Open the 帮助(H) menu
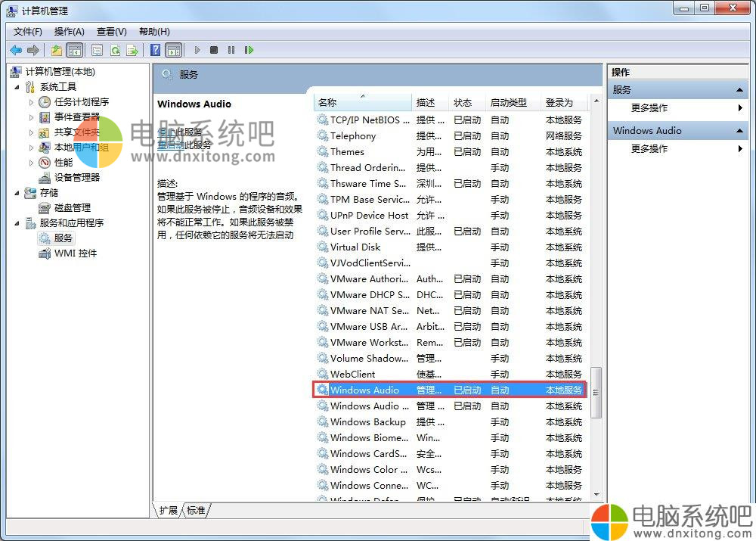Image resolution: width=756 pixels, height=541 pixels. tap(154, 31)
